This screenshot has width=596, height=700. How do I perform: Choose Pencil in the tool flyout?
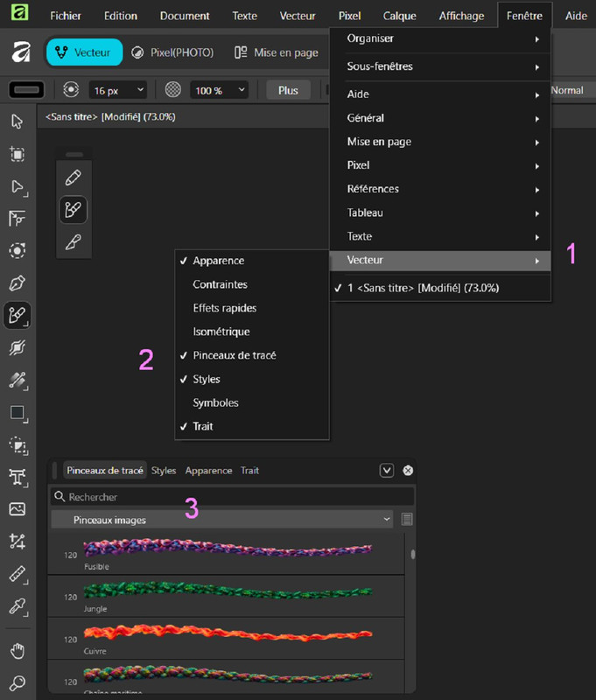click(74, 178)
